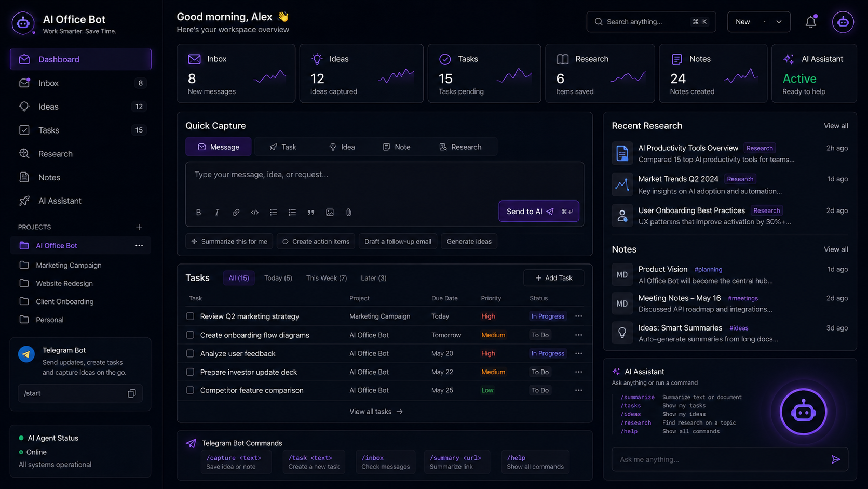The height and width of the screenshot is (489, 868).
Task: Select the Research capture tab
Action: 460,147
